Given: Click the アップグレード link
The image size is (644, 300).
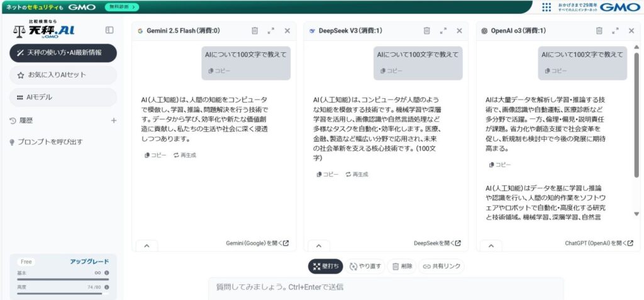Looking at the screenshot, I should [89, 262].
